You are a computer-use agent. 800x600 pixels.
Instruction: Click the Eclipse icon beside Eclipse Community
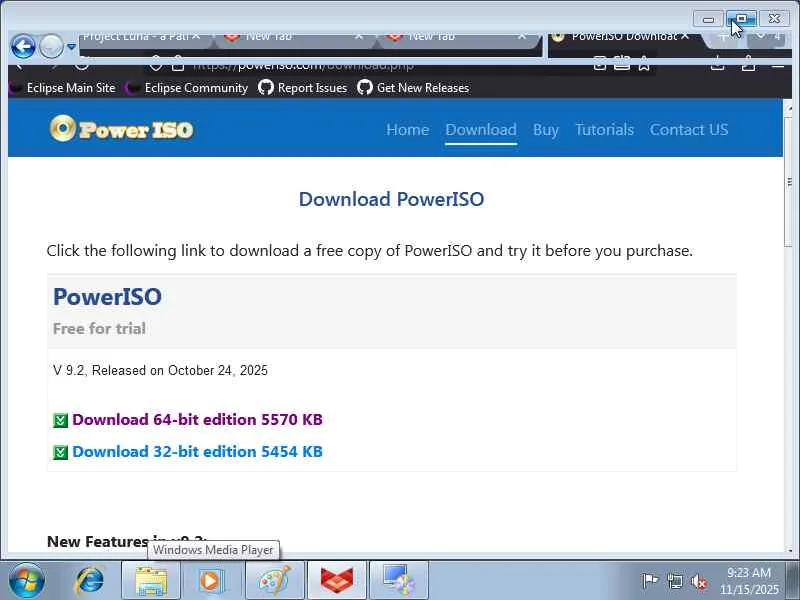coord(133,88)
